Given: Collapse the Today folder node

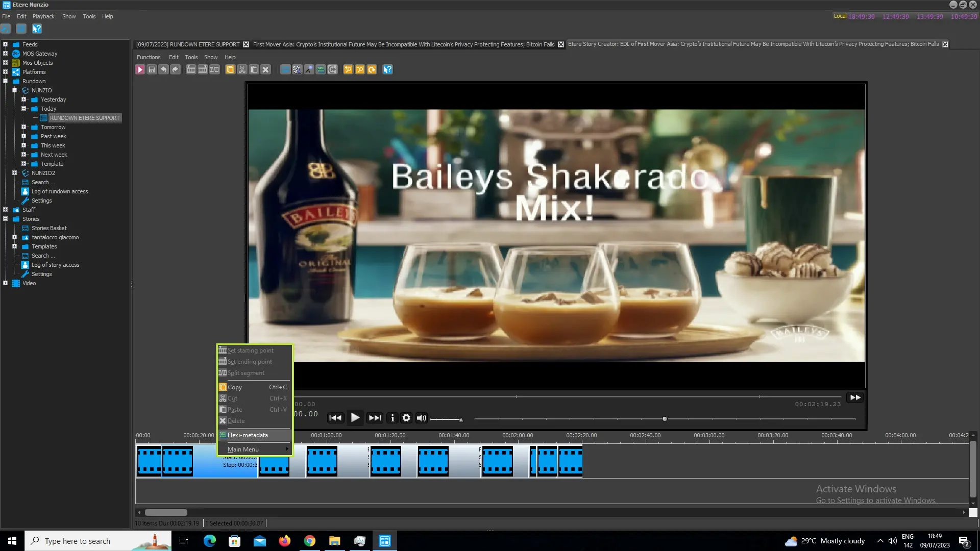Looking at the screenshot, I should [24, 109].
